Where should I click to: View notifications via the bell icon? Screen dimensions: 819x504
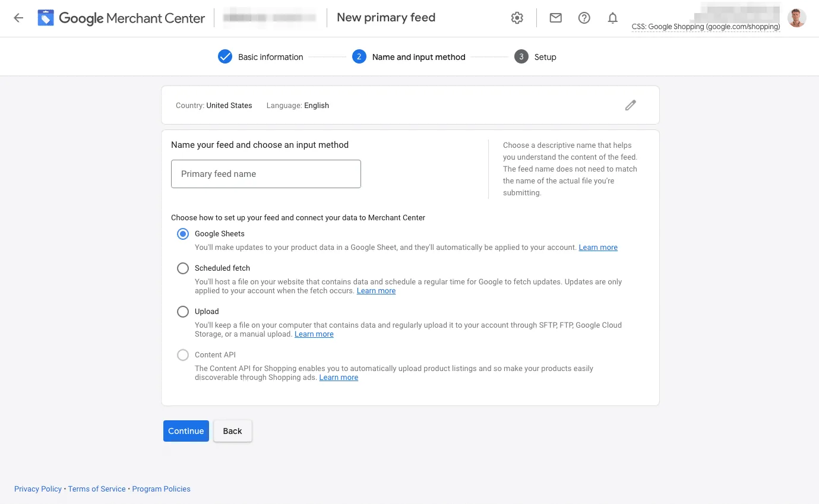(612, 18)
